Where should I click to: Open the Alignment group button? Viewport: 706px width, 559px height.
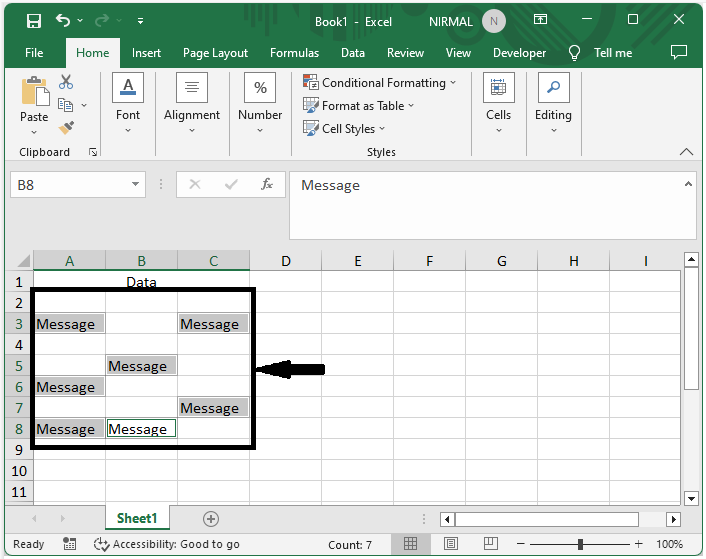coord(192,104)
